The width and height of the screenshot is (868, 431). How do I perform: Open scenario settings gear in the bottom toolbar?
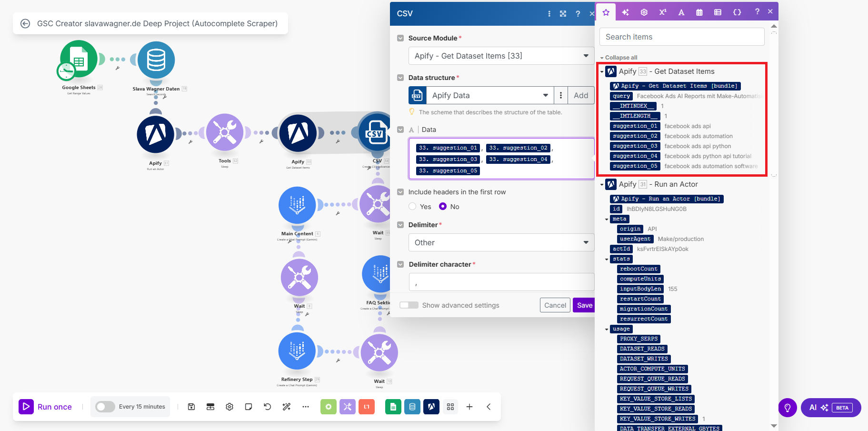pos(229,407)
